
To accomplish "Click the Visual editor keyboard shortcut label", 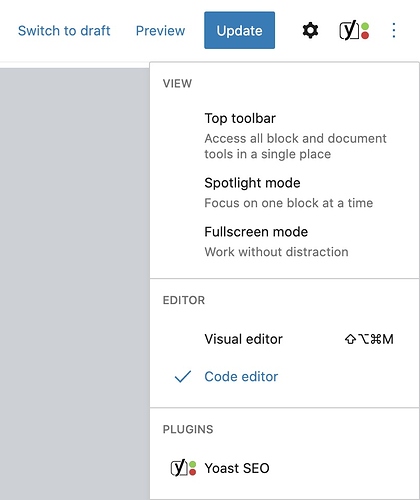I will click(369, 339).
